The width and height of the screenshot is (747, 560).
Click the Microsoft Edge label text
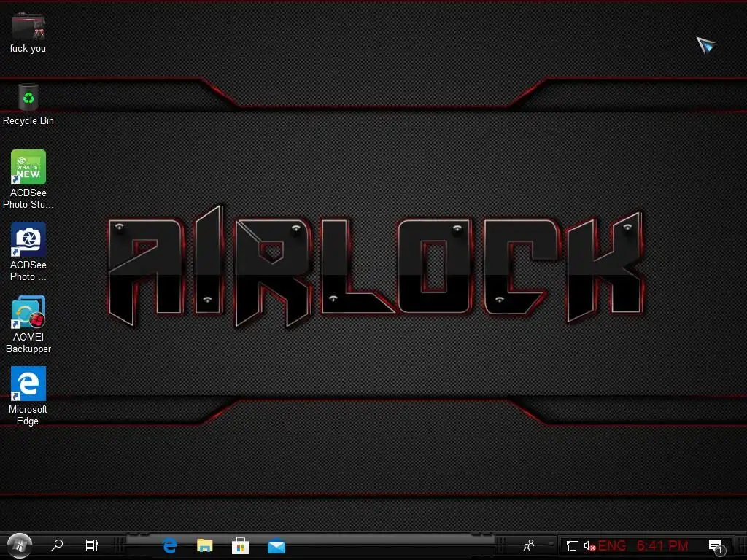(x=28, y=415)
